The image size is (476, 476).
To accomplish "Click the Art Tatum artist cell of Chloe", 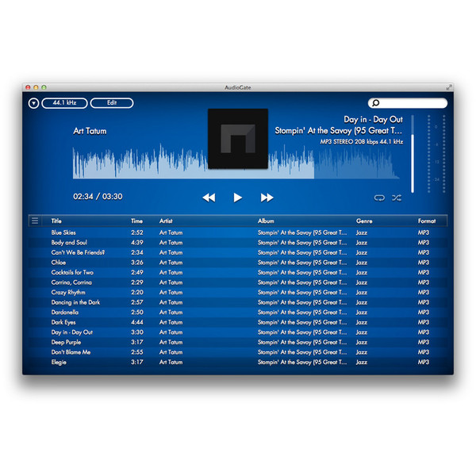I will click(x=171, y=263).
